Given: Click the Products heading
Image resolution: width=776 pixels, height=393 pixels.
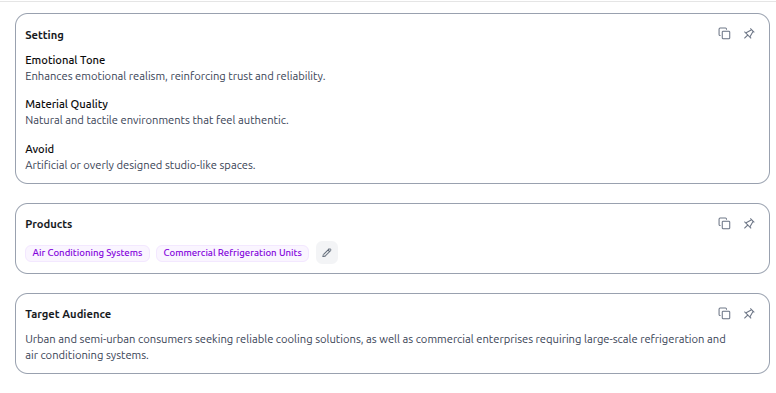Looking at the screenshot, I should tap(48, 224).
